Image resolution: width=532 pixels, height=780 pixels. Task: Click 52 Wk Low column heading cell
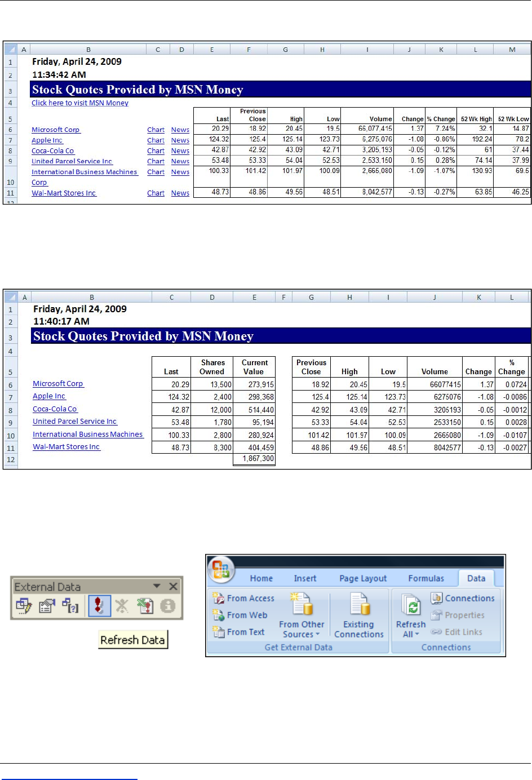click(513, 116)
